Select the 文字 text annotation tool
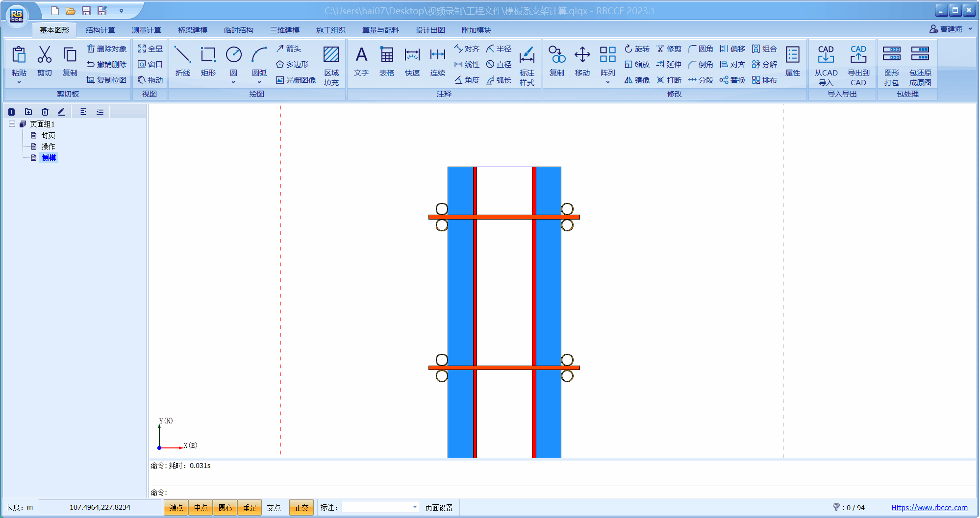This screenshot has height=518, width=980. [361, 61]
